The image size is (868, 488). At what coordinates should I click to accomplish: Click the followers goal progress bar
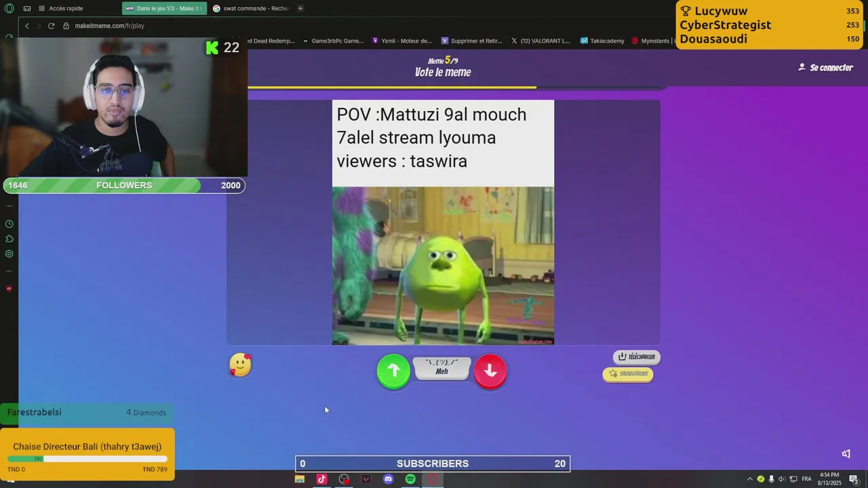[x=124, y=185]
